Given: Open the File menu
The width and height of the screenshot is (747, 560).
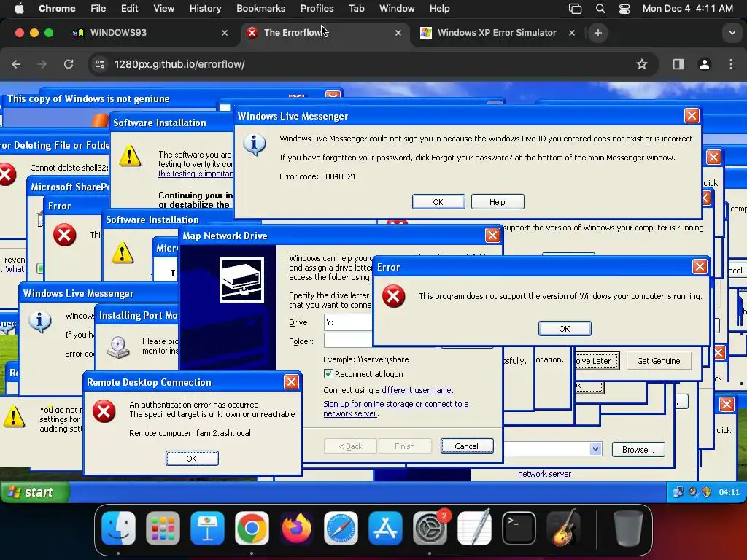Looking at the screenshot, I should [x=98, y=8].
